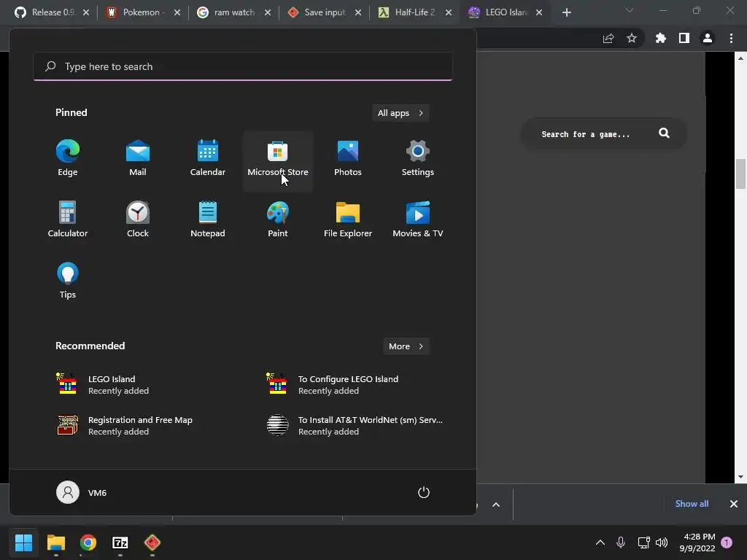The image size is (747, 560).
Task: Click the game search magnifier icon
Action: tap(664, 133)
